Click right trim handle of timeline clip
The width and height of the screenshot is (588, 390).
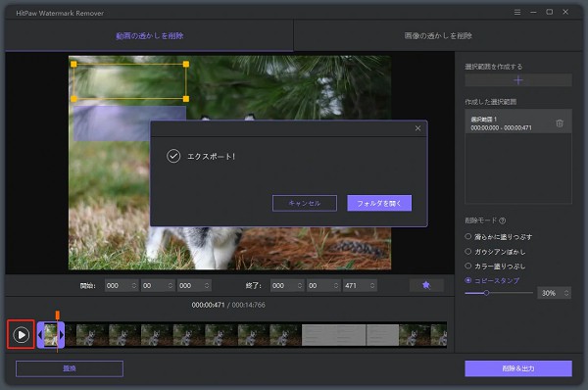[x=62, y=335]
